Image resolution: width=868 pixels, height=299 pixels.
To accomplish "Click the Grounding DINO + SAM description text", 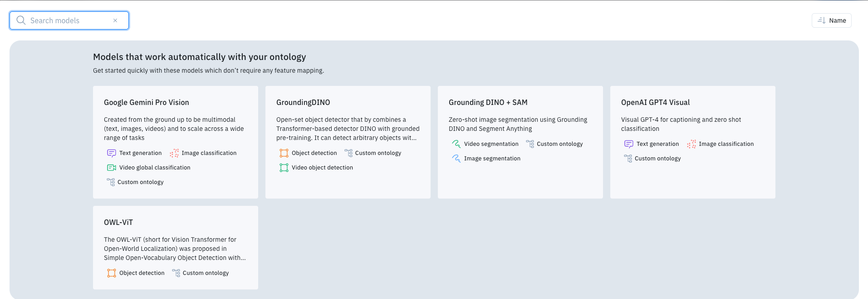I will [518, 124].
